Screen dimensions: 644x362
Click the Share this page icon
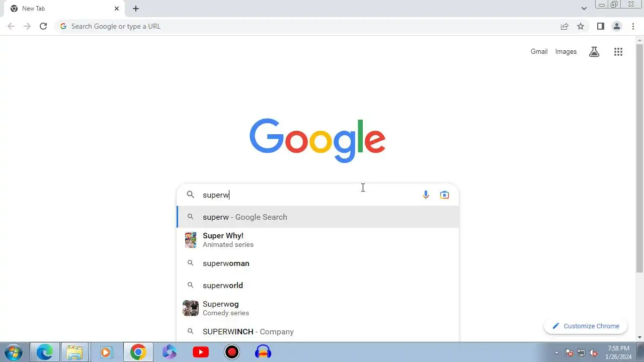565,26
